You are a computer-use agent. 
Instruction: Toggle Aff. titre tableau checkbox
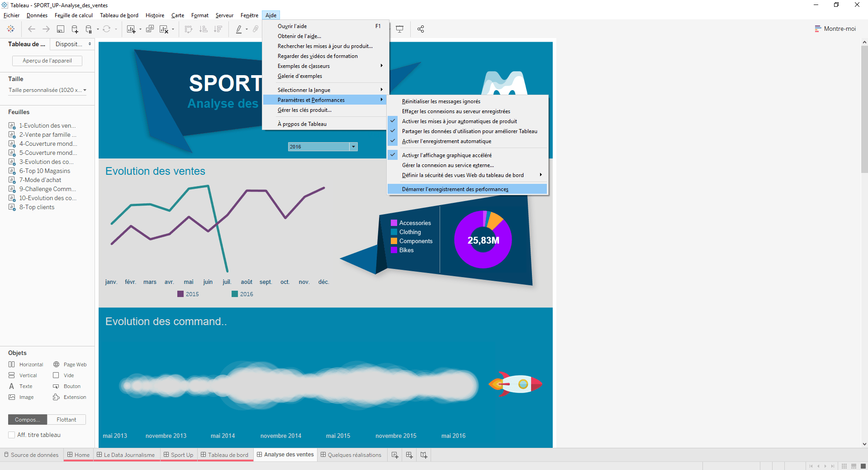(x=12, y=435)
